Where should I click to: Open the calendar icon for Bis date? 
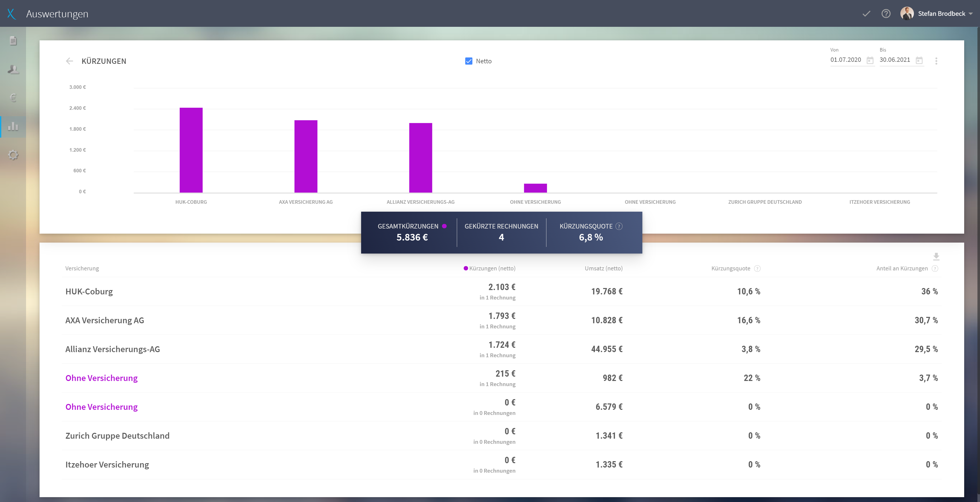pos(919,60)
